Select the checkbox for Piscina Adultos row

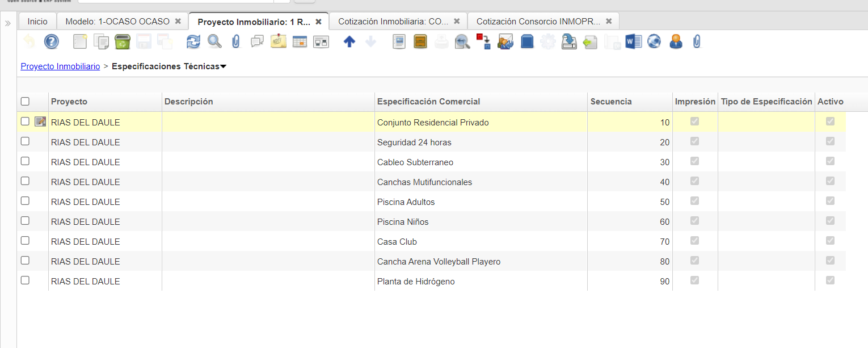click(x=25, y=201)
